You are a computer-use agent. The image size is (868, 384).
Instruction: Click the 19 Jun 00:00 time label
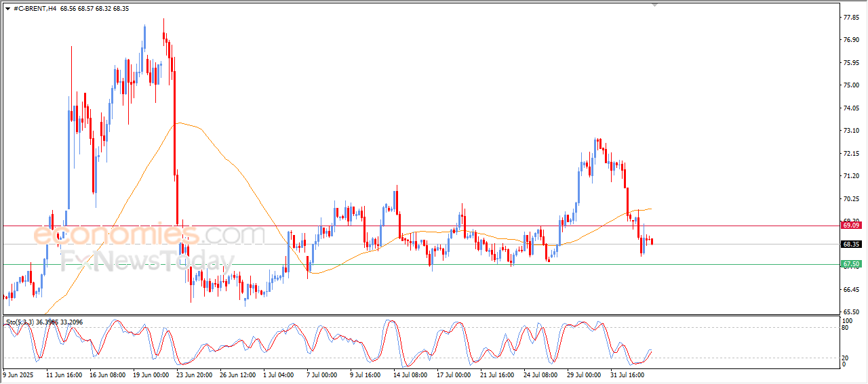(x=151, y=374)
